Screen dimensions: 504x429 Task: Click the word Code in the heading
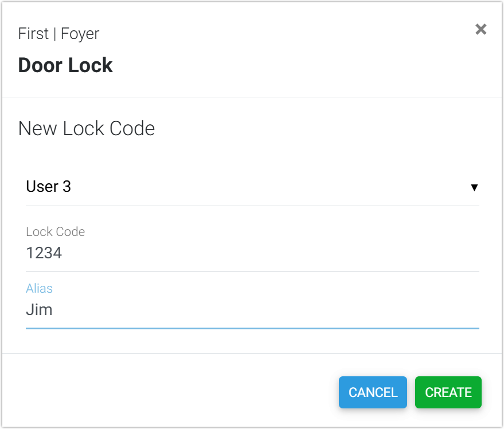pyautogui.click(x=133, y=128)
